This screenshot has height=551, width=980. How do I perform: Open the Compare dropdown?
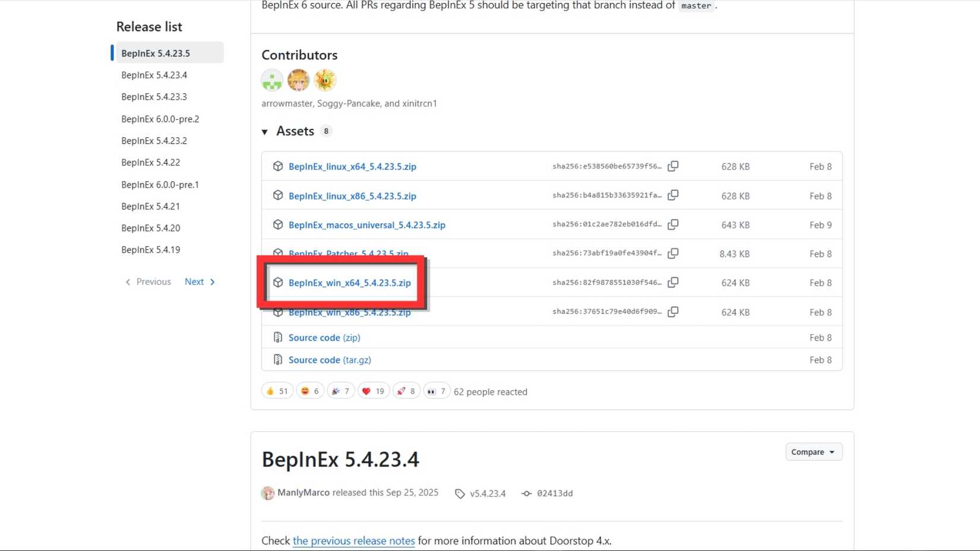813,452
